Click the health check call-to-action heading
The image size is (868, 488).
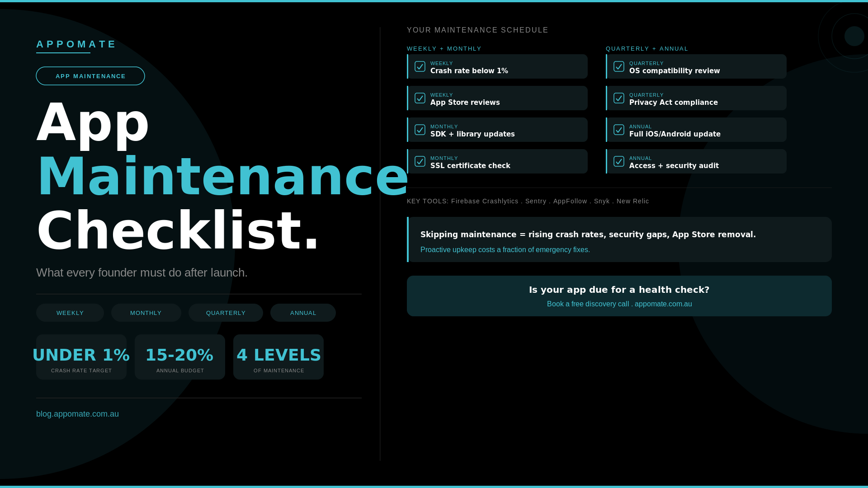[619, 290]
